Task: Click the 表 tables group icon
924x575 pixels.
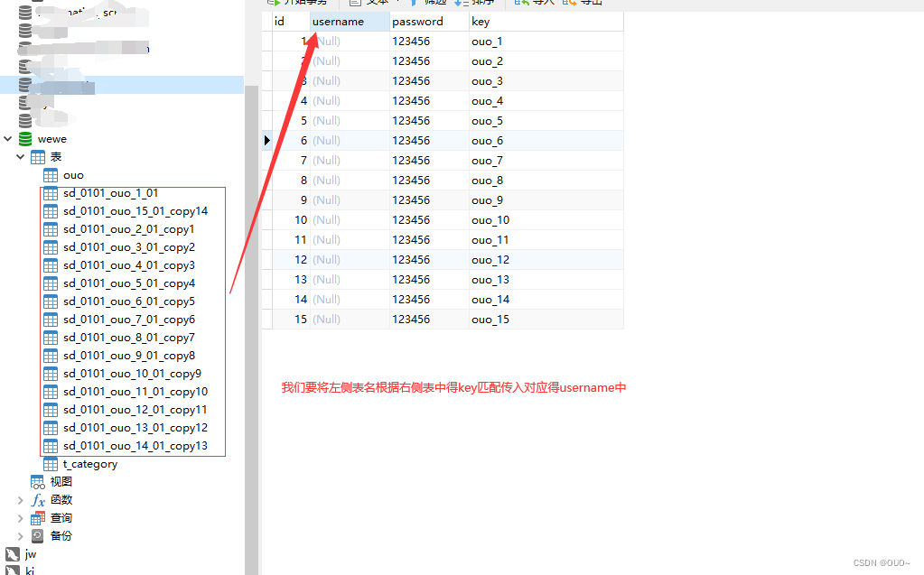Action: click(38, 157)
